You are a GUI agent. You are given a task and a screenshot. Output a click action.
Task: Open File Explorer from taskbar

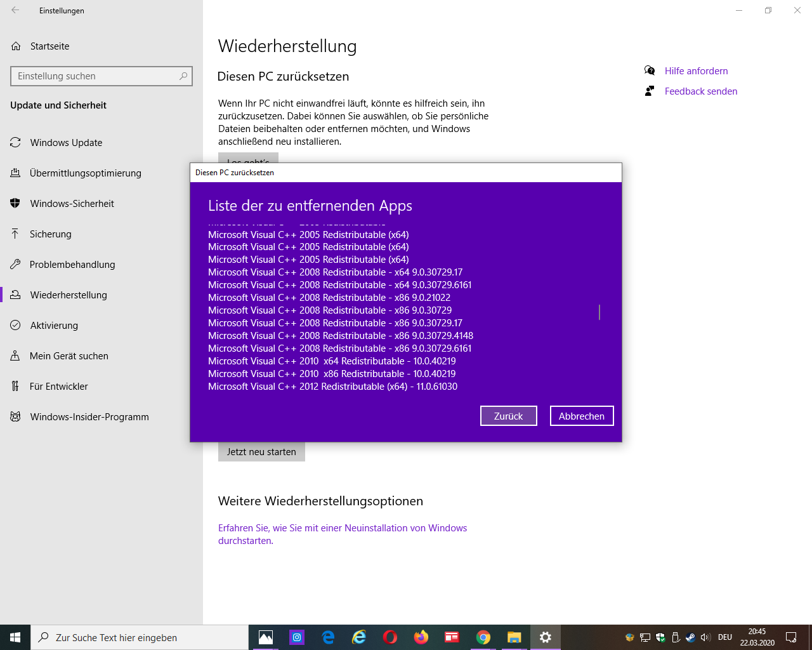coord(514,637)
